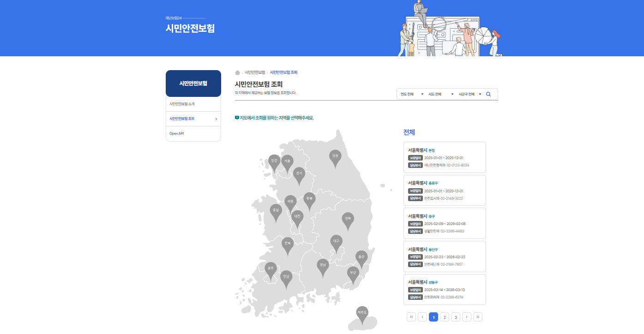Click the 재난보험24 header text
The image size is (644, 334).
click(x=174, y=18)
